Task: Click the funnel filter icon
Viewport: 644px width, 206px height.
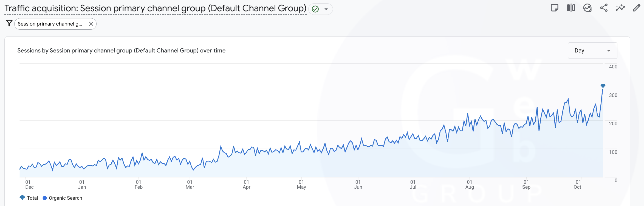Action: (x=9, y=24)
